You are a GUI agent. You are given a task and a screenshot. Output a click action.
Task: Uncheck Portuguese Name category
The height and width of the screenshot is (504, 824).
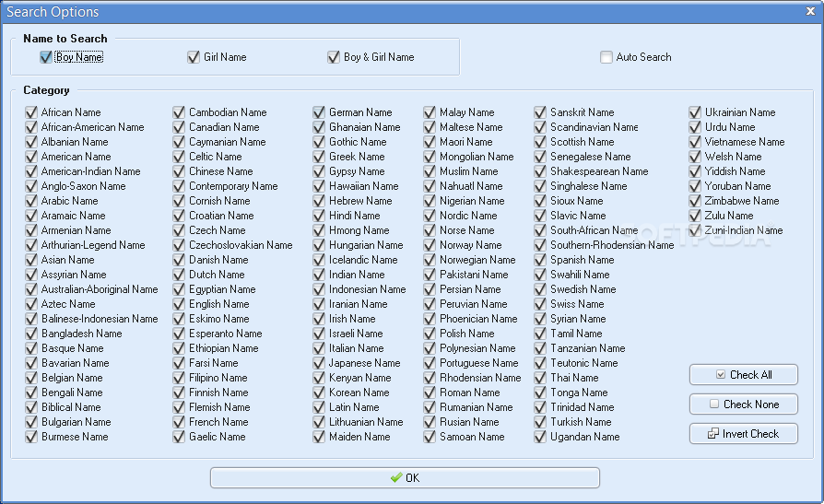[430, 363]
